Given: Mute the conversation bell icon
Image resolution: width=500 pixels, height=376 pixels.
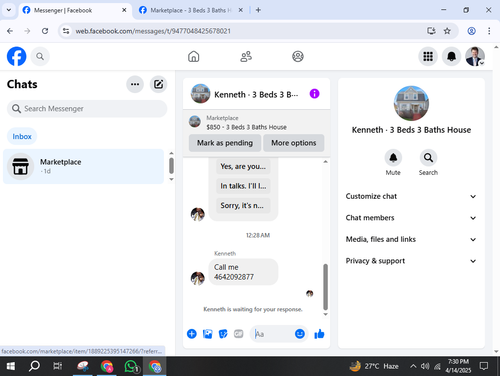Looking at the screenshot, I should 393,158.
